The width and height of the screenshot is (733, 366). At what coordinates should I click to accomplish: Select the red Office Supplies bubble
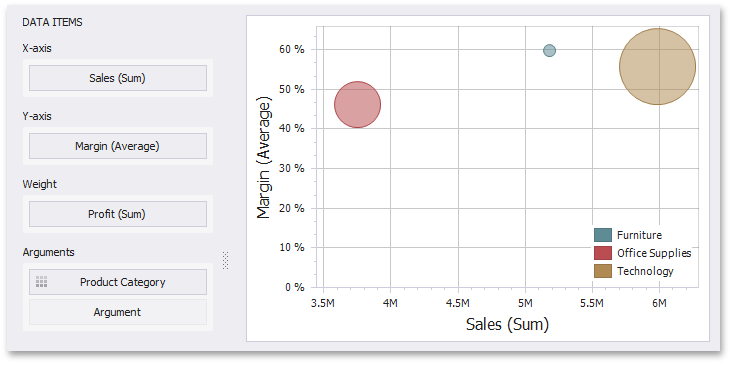coord(358,105)
